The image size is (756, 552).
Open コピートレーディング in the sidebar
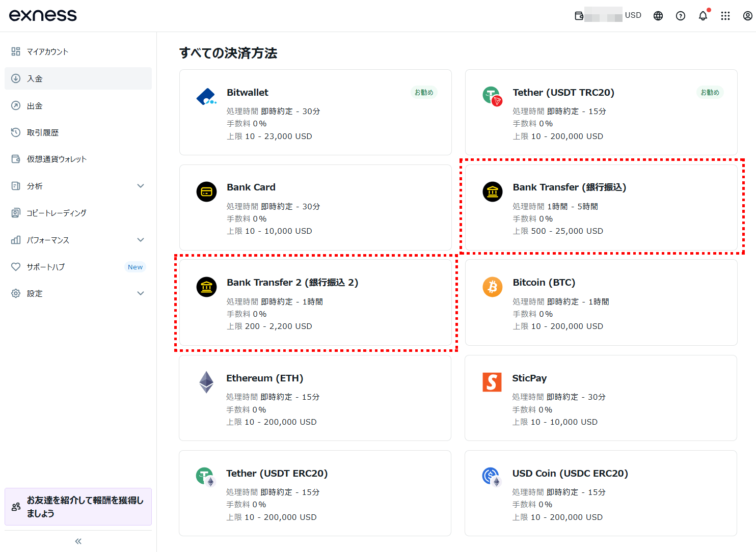click(78, 213)
